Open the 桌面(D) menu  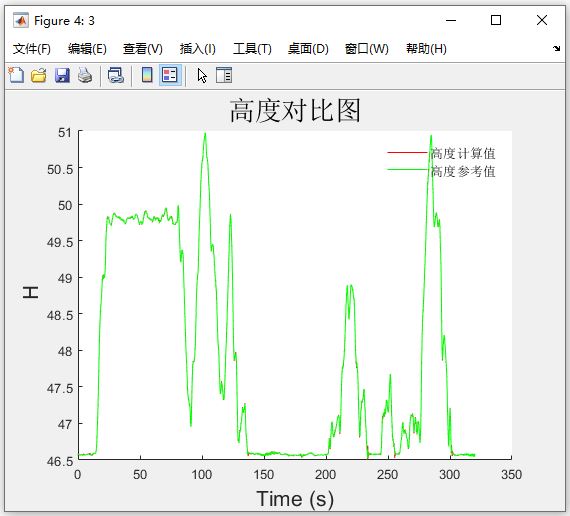click(x=308, y=49)
